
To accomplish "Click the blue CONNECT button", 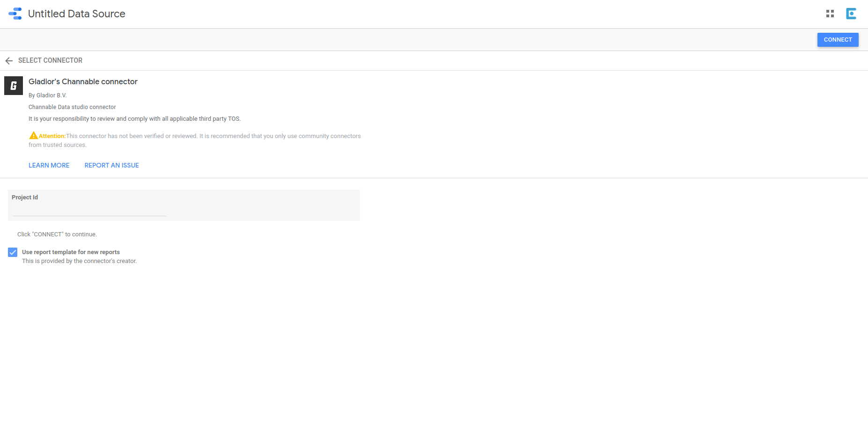I will pyautogui.click(x=838, y=40).
